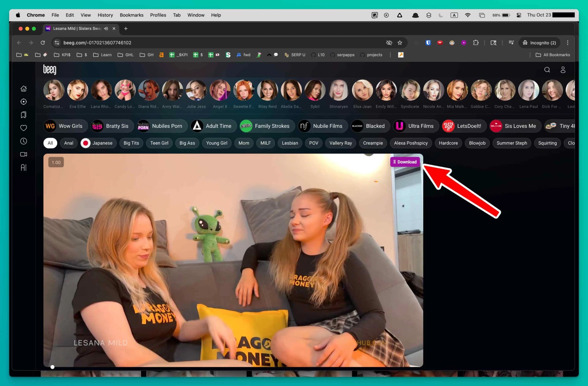The image size is (588, 386).
Task: Click the purple Download button on the video
Action: point(405,162)
